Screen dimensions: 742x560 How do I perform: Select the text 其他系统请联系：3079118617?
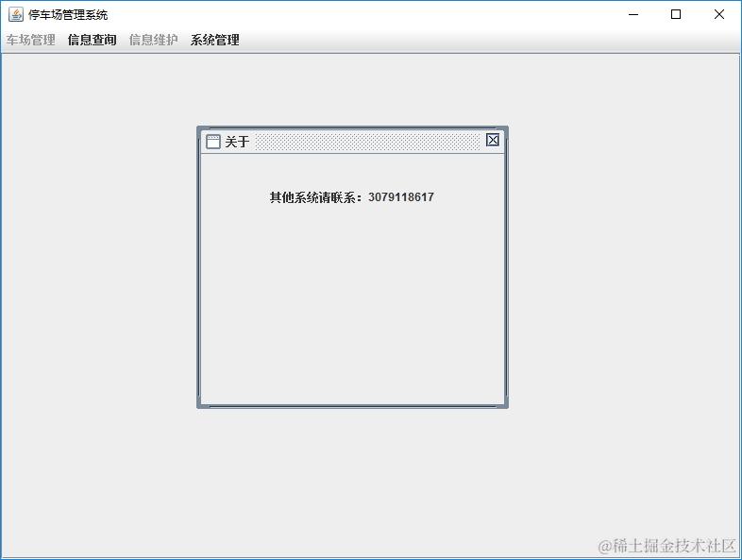[x=351, y=197]
